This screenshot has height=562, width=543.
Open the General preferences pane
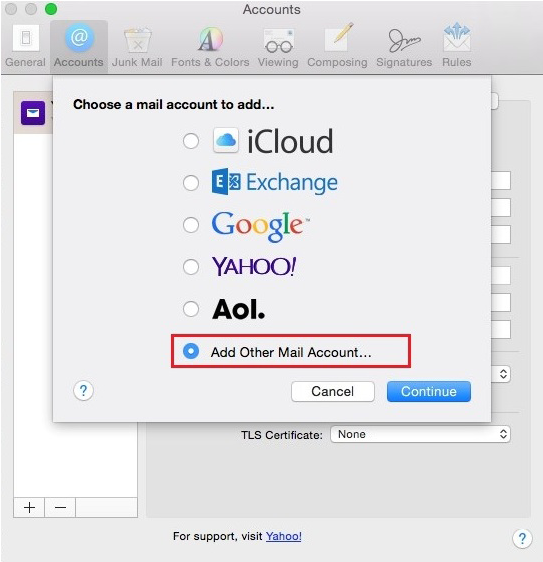[25, 47]
